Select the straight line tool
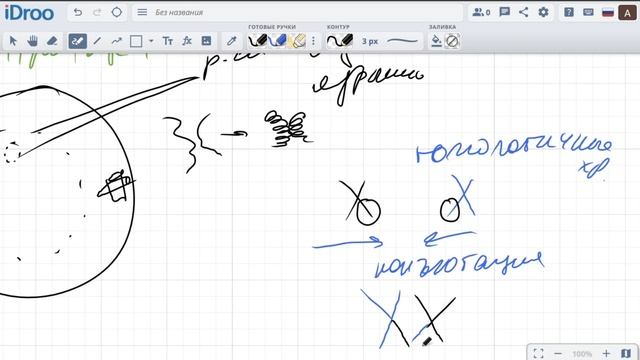640x360 pixels. (x=97, y=41)
